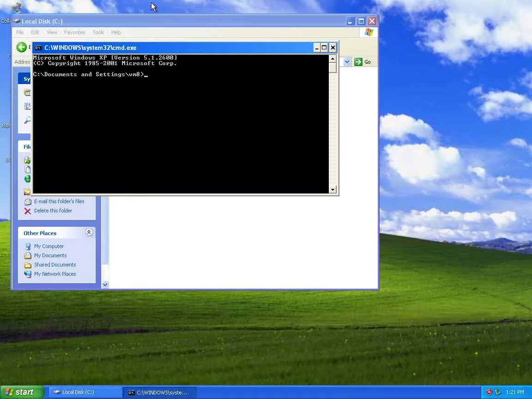Click the red security shield tray icon
This screenshot has width=532, height=399.
click(x=489, y=392)
